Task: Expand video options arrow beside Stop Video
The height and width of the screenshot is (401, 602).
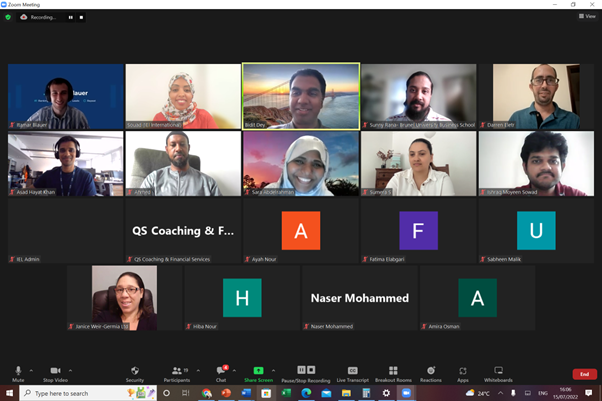Action: click(x=70, y=371)
